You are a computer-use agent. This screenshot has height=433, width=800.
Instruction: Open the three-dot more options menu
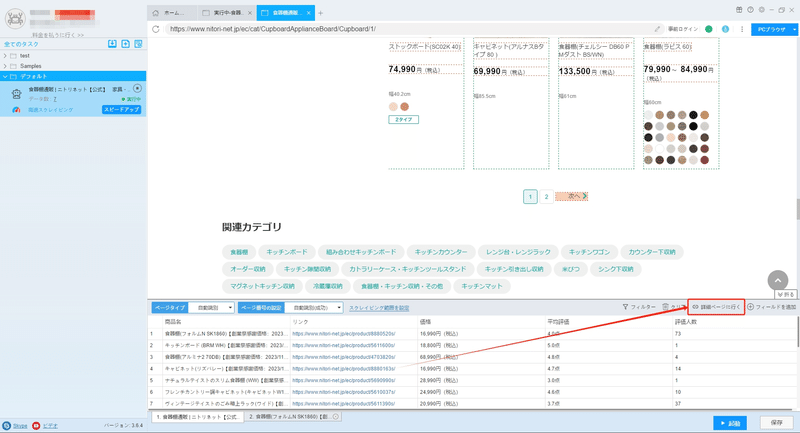(x=742, y=29)
